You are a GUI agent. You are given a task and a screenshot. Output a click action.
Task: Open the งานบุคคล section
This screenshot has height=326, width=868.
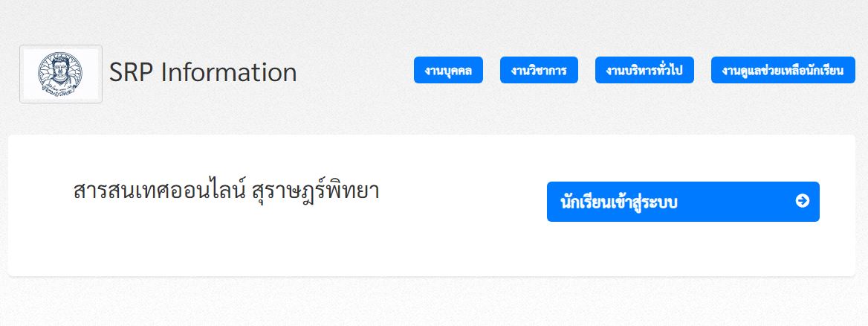click(x=448, y=71)
